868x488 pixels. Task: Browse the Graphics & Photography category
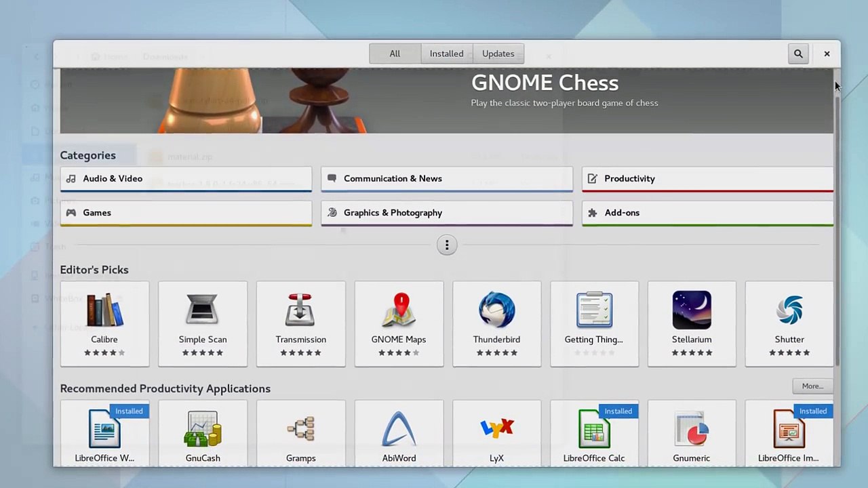pyautogui.click(x=447, y=213)
